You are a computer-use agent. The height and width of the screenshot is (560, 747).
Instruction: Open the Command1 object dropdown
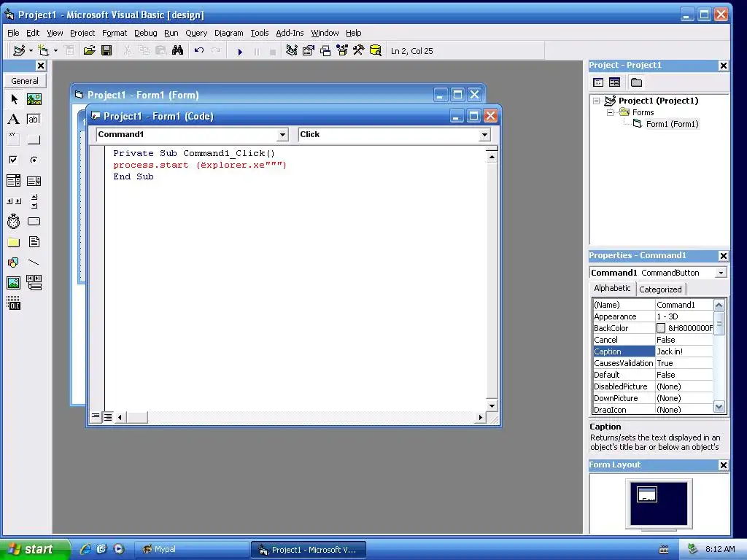tap(282, 135)
